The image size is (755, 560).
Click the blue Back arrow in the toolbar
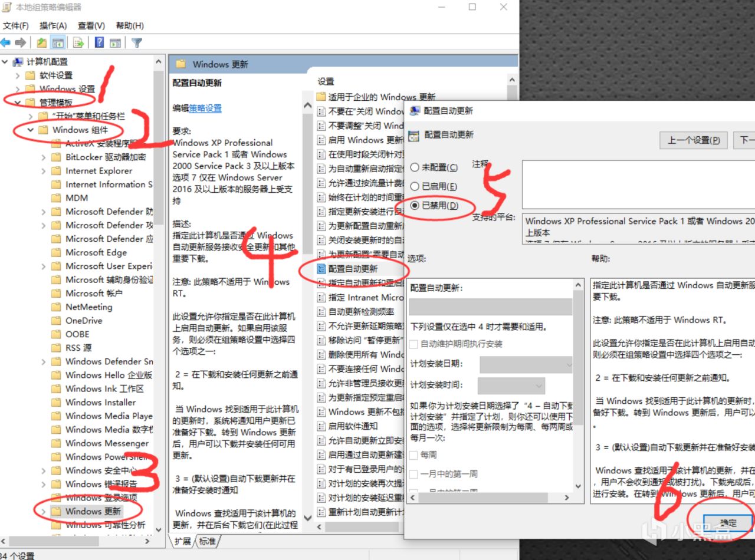point(6,42)
